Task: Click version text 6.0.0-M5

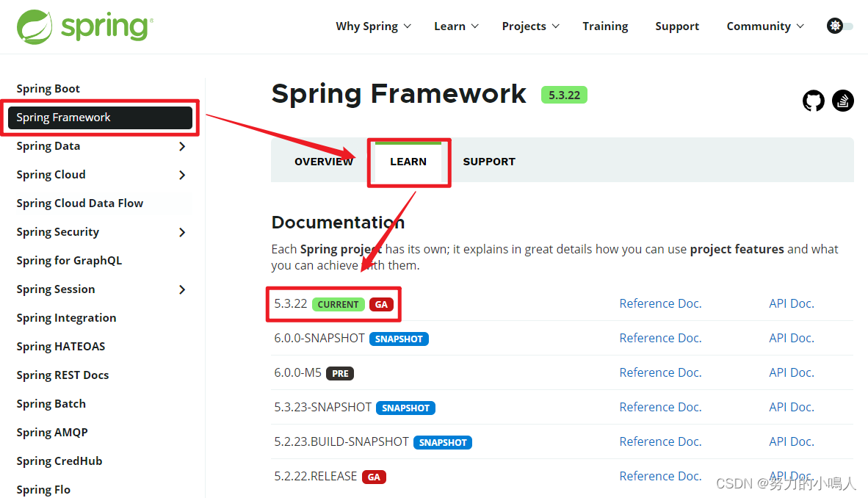Action: pyautogui.click(x=298, y=373)
